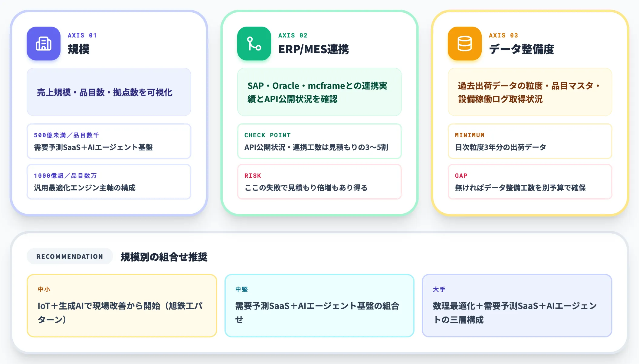
Task: Click API公開状況・連携工数は見積もりの3〜5割 text
Action: click(316, 147)
